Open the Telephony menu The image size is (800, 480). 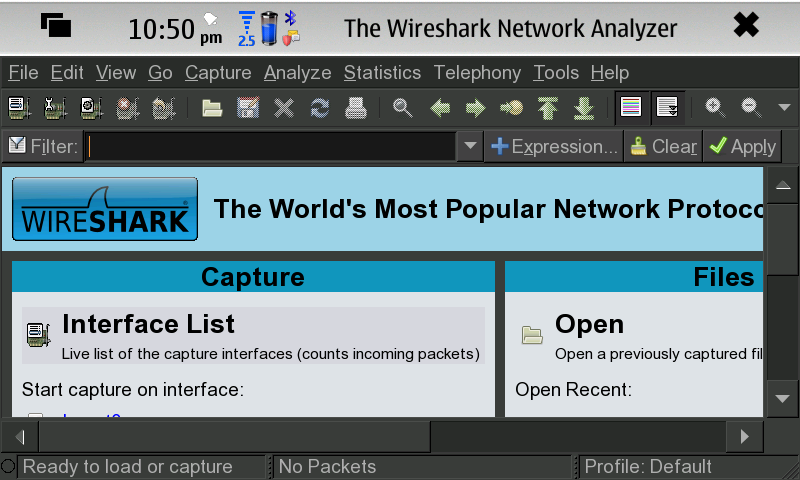(477, 73)
